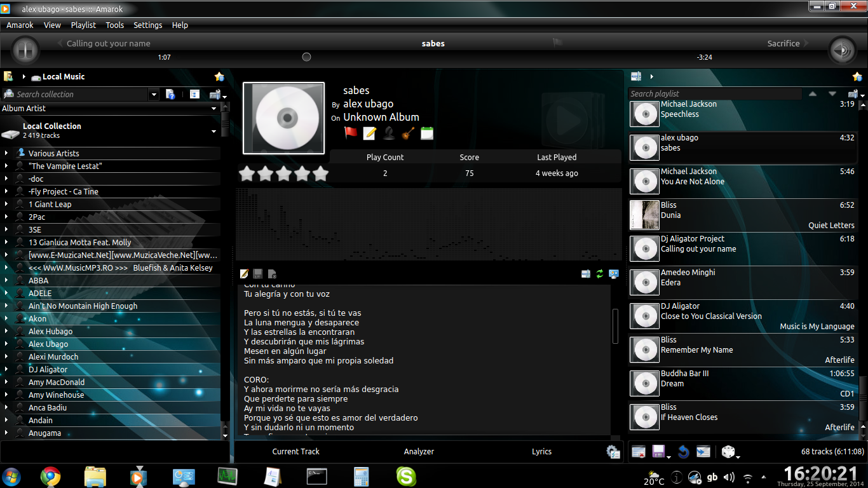Viewport: 868px width, 488px height.
Task: Click the edit track details notepad icon
Action: 370,133
